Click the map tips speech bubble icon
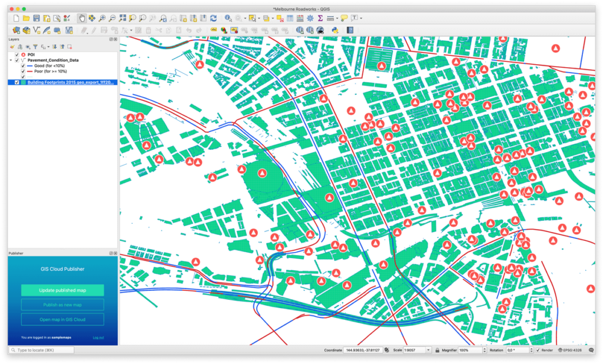The width and height of the screenshot is (603, 364). coord(344,18)
